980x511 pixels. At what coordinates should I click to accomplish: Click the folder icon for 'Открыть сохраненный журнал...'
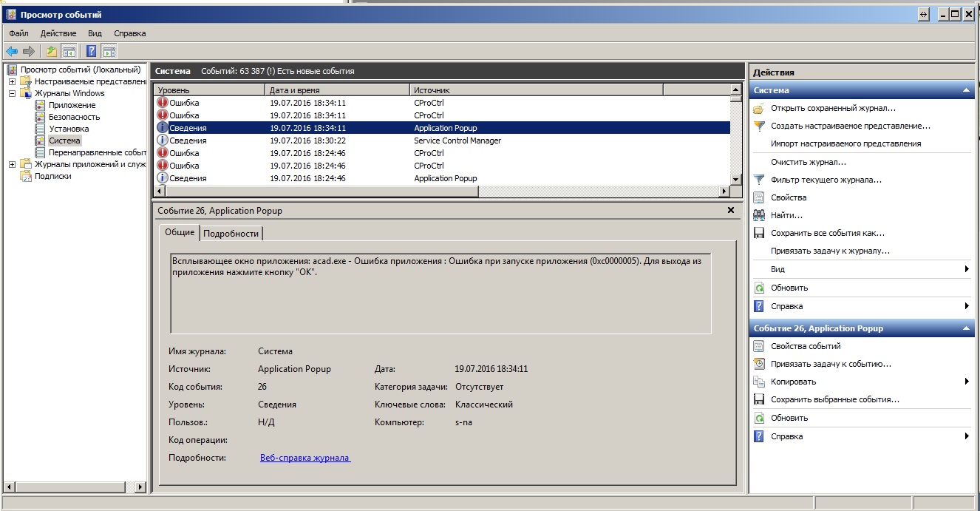coord(758,108)
